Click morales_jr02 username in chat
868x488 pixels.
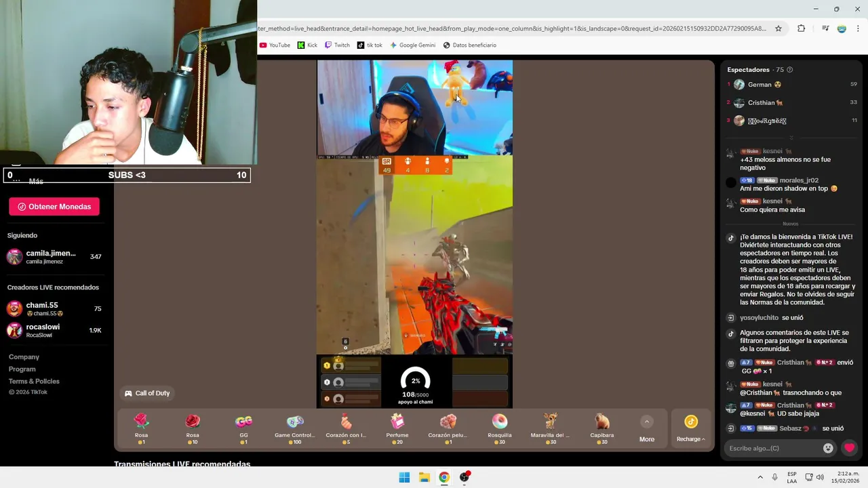pyautogui.click(x=799, y=180)
